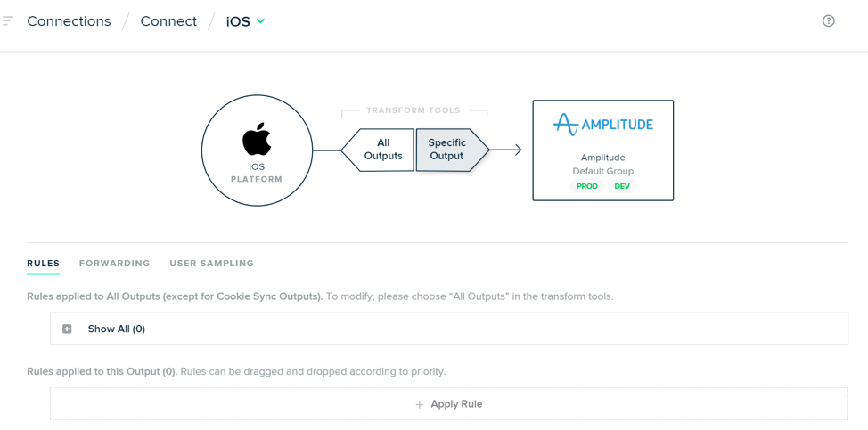Click the Show All (0) row label
This screenshot has height=430, width=868.
coord(116,329)
